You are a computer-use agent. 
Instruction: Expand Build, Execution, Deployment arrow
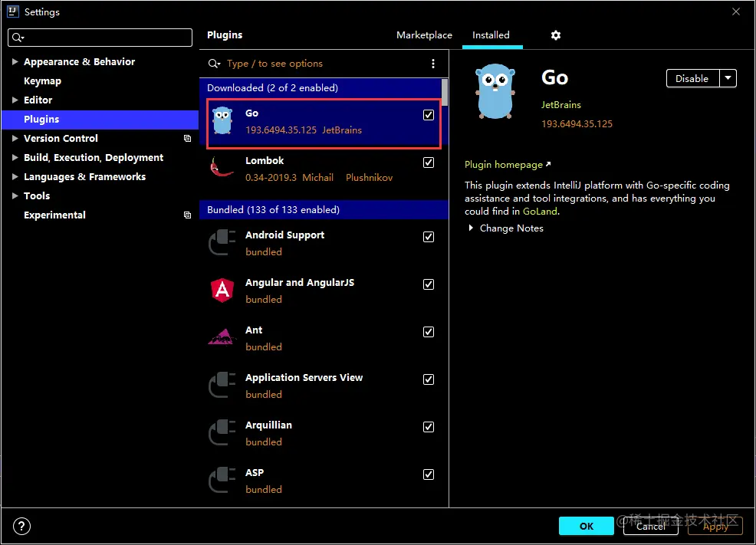[15, 157]
